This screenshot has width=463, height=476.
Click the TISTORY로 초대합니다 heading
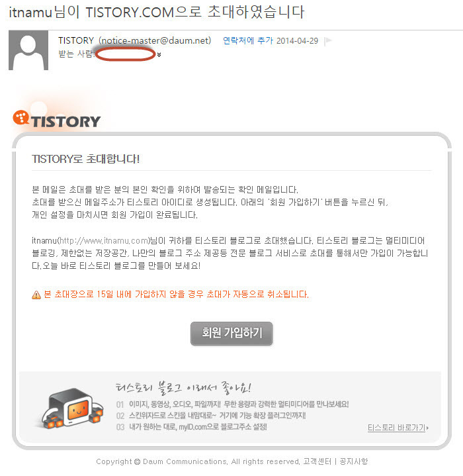pos(85,159)
